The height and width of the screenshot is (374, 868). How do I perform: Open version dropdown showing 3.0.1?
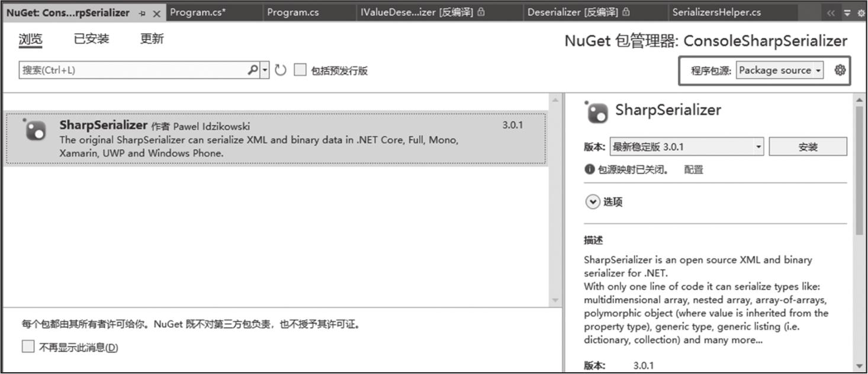pyautogui.click(x=687, y=146)
